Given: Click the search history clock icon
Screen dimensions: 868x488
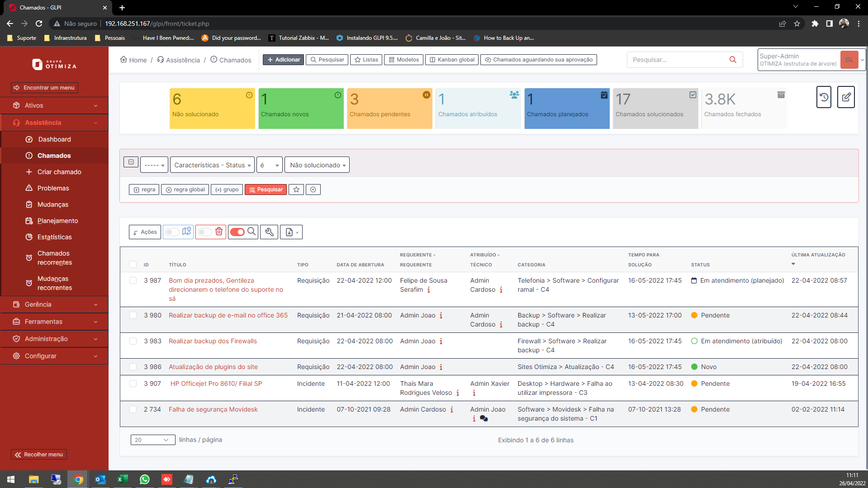Looking at the screenshot, I should (x=824, y=97).
